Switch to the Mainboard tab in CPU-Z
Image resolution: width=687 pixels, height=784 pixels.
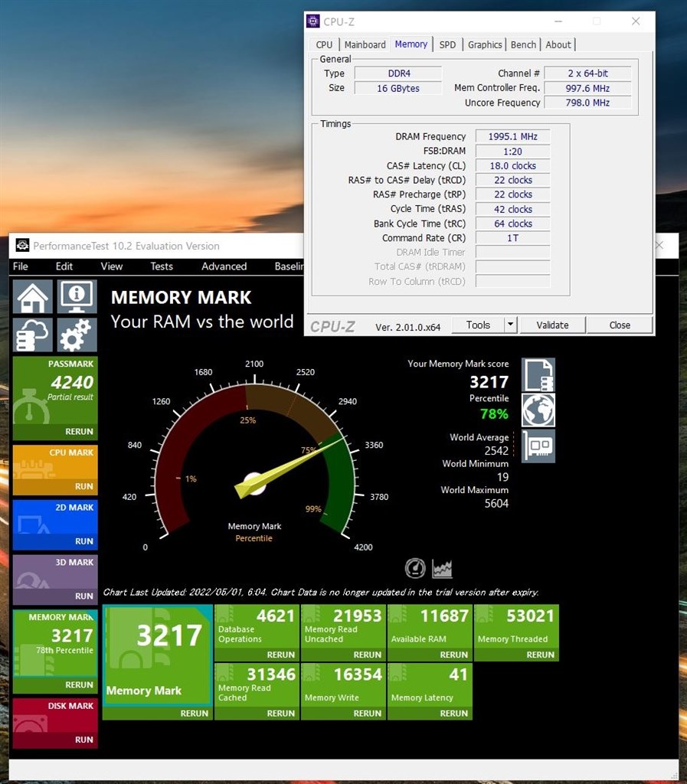[x=365, y=44]
